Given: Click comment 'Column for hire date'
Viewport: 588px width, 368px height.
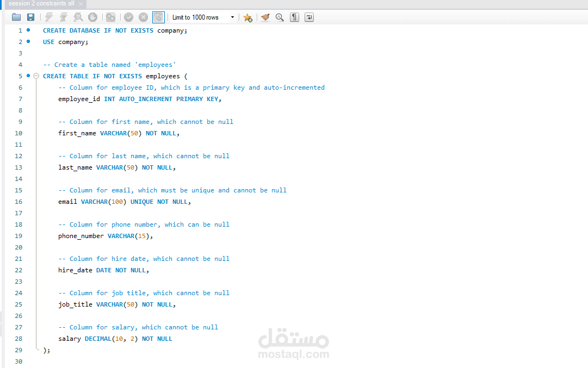Looking at the screenshot, I should 144,259.
